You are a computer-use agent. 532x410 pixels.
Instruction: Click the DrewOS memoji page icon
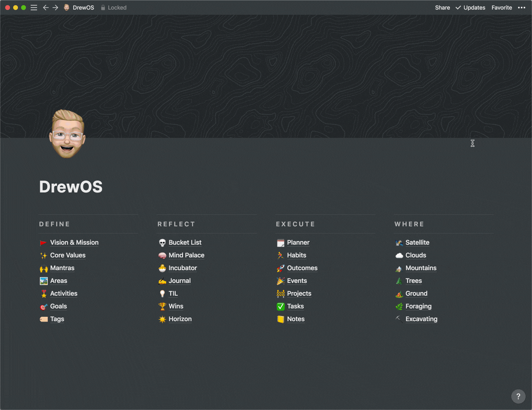pyautogui.click(x=67, y=134)
